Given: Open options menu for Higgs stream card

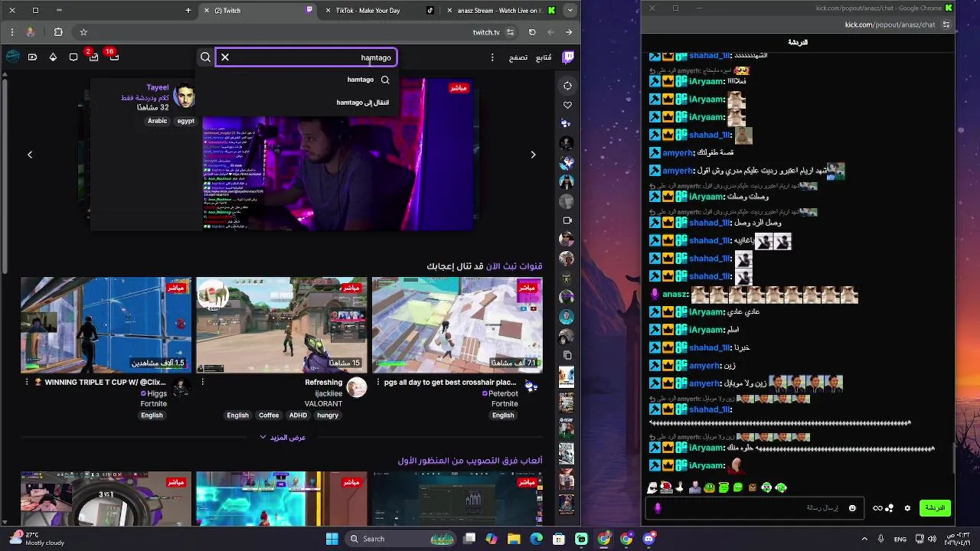Looking at the screenshot, I should point(27,382).
